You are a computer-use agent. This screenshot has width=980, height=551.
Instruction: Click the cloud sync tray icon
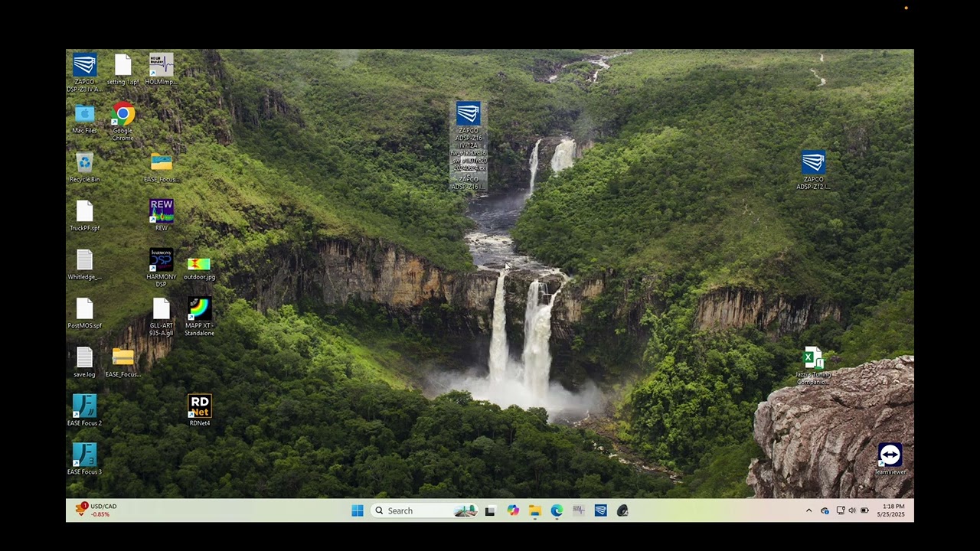pos(825,510)
